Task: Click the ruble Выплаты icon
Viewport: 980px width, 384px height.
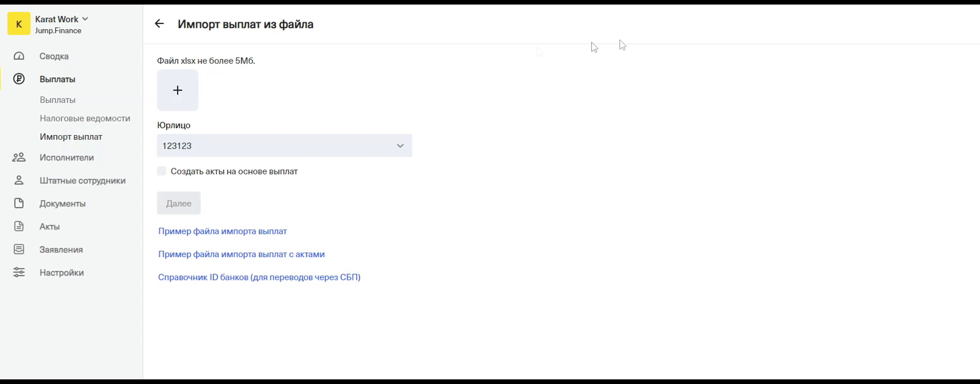Action: point(19,79)
